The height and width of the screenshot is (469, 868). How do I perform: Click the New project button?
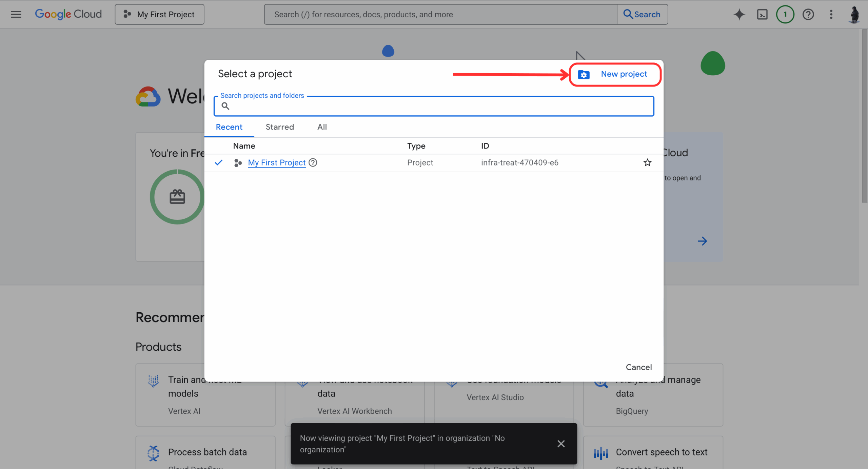pos(615,74)
